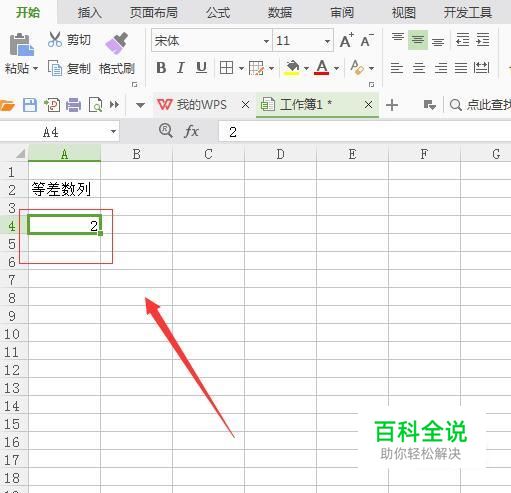Expand draw border dropdown arrow
511x493 pixels.
pos(271,69)
